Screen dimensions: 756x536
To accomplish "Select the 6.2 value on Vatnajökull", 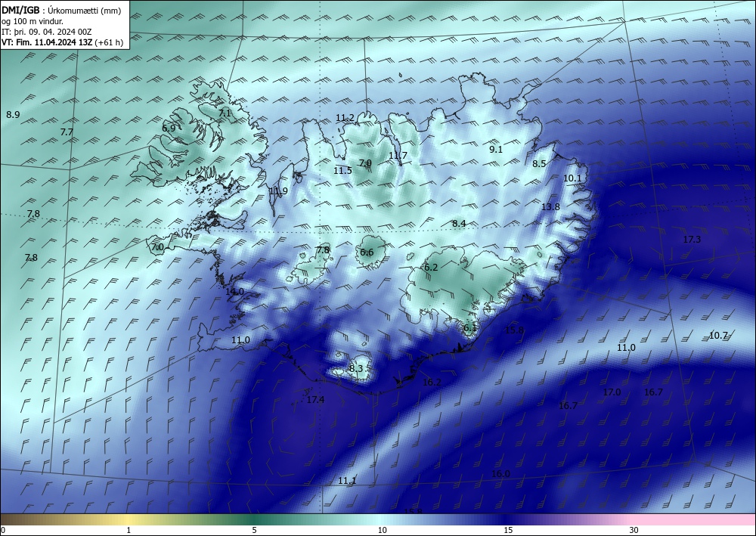I will [x=431, y=268].
